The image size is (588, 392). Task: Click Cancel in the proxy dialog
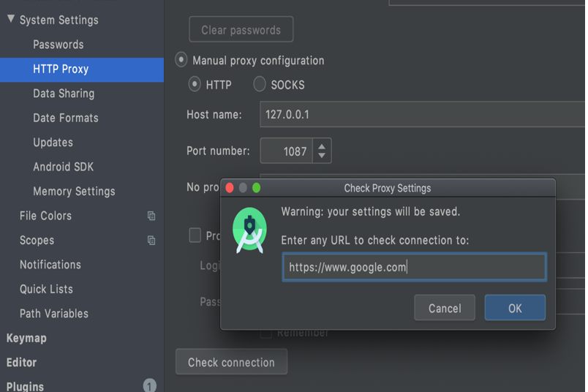click(x=445, y=308)
